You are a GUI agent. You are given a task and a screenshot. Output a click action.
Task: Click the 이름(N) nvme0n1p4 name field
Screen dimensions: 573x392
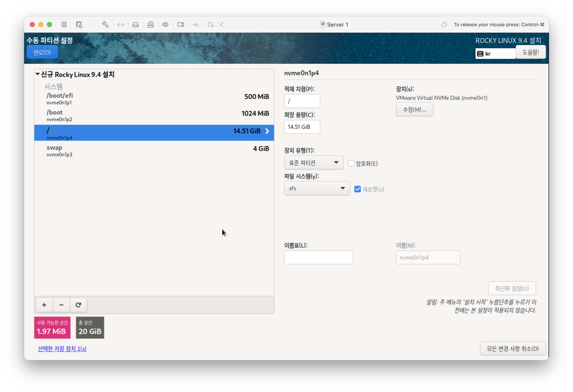(x=428, y=258)
